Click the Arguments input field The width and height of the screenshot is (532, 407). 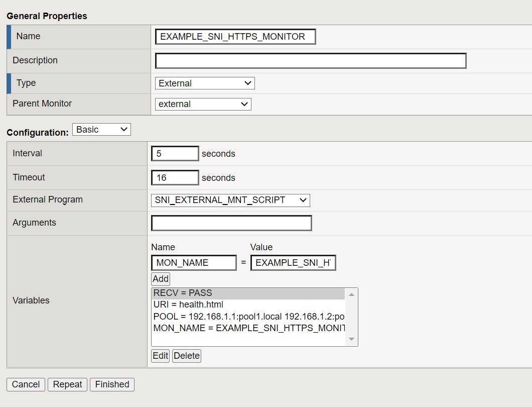[x=231, y=223]
